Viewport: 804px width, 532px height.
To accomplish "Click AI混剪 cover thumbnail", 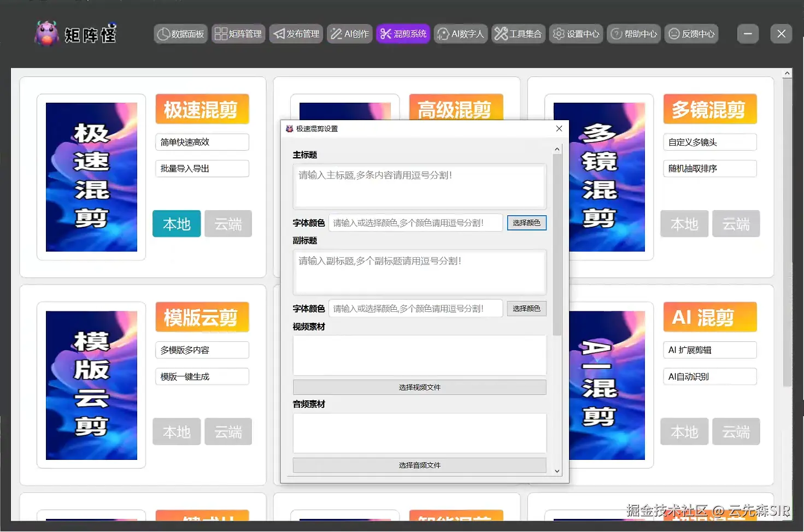I will coord(607,385).
